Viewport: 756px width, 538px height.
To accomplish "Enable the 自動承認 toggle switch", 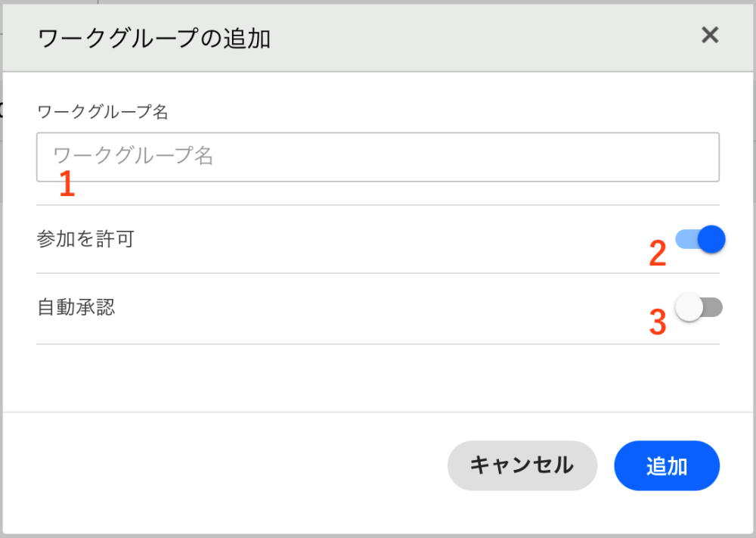I will (x=699, y=308).
